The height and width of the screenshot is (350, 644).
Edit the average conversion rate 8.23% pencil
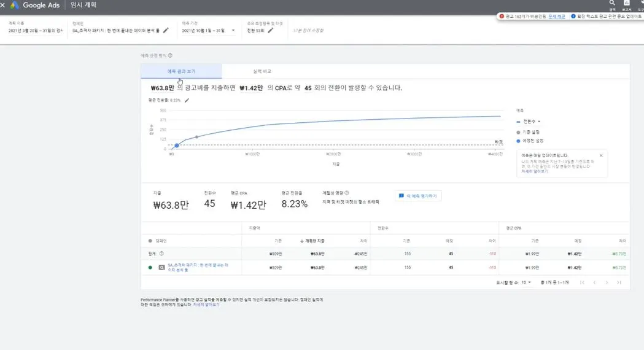click(x=187, y=100)
